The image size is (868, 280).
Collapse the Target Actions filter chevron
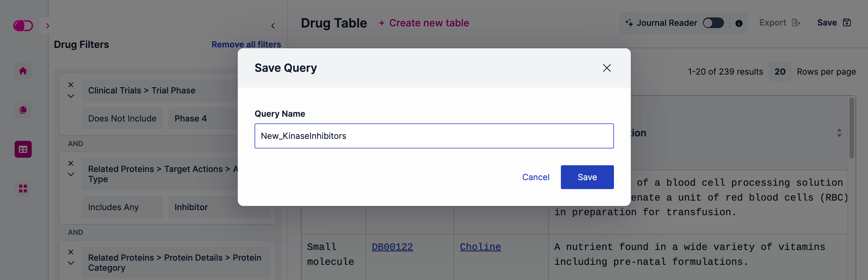tap(71, 175)
